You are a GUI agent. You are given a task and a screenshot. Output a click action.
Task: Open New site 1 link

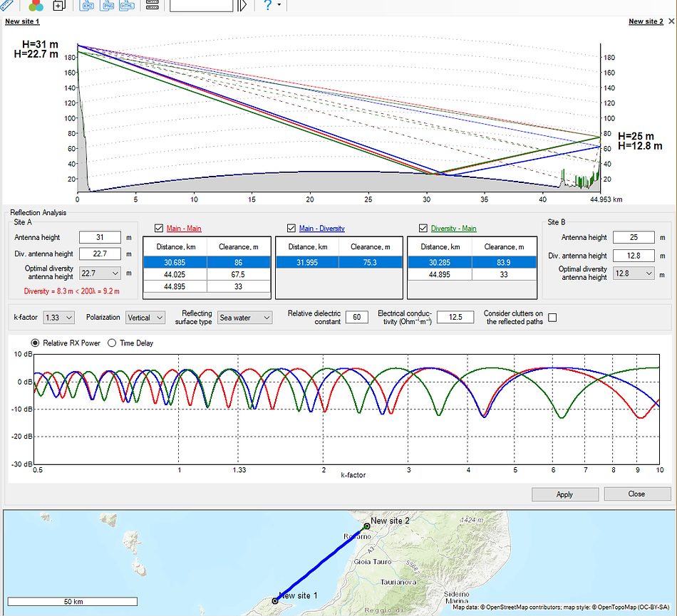22,21
